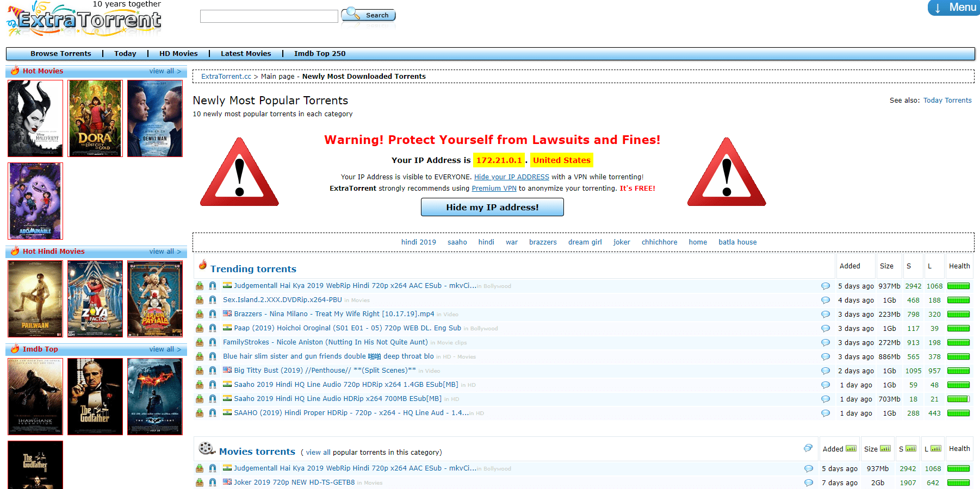The width and height of the screenshot is (980, 489).
Task: Sort Movies torrents by S seeders icon
Action: [x=911, y=449]
